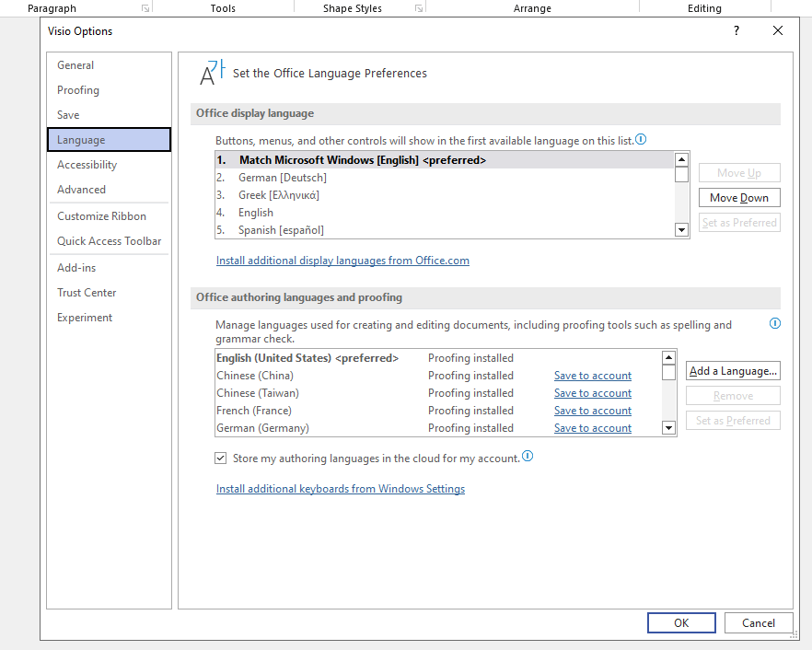Click info icon beside authoring languages description

[775, 324]
